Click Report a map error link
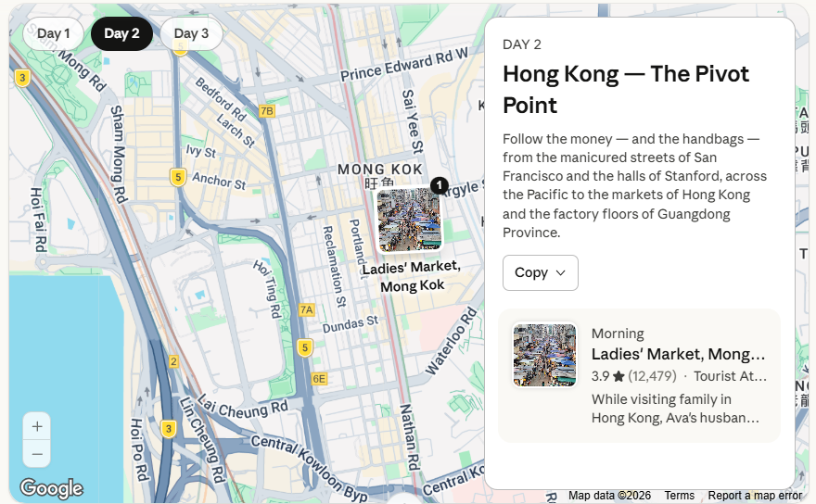Viewport: 816px width, 504px height. tap(755, 496)
